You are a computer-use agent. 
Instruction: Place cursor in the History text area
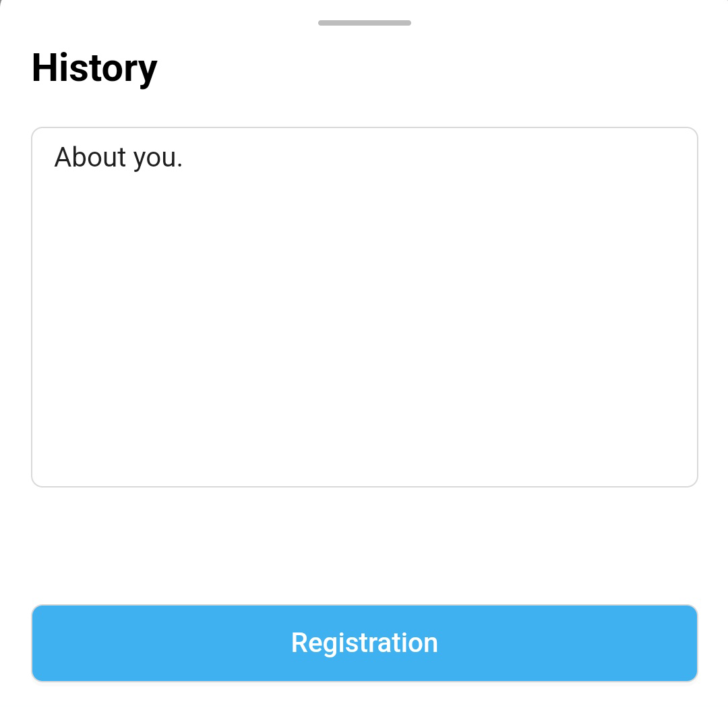[x=364, y=307]
